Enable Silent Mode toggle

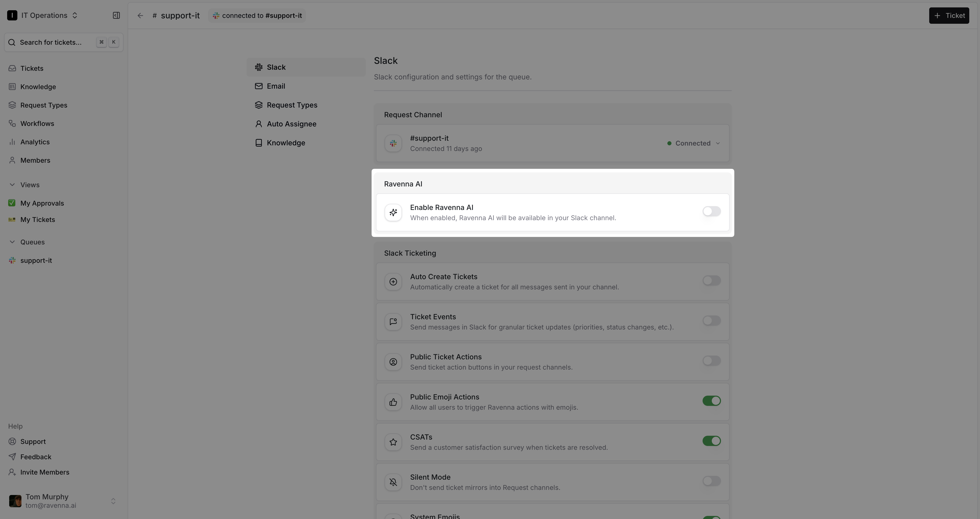712,481
